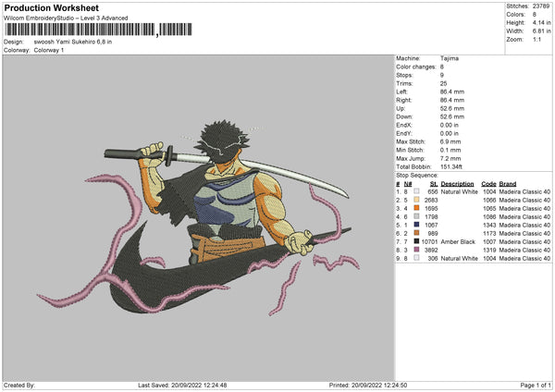Click 'Natural White' description in stop row 1
This screenshot has height=392, width=555.
(x=460, y=191)
